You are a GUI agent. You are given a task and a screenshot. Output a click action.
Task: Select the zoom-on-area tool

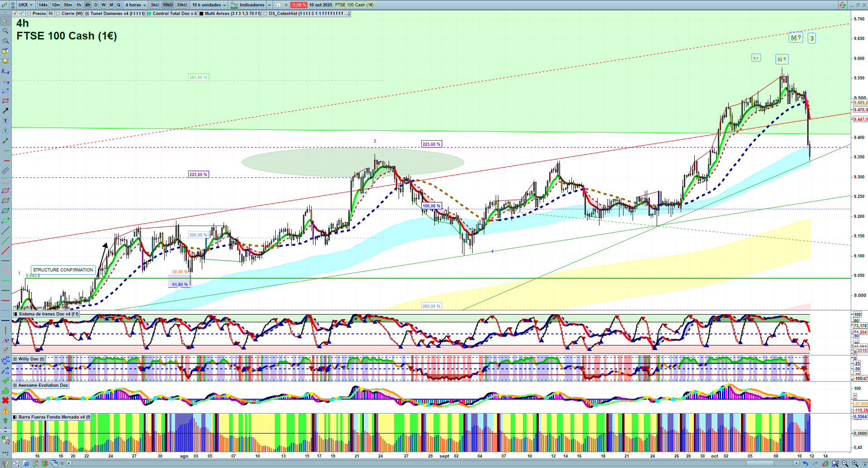click(5, 41)
